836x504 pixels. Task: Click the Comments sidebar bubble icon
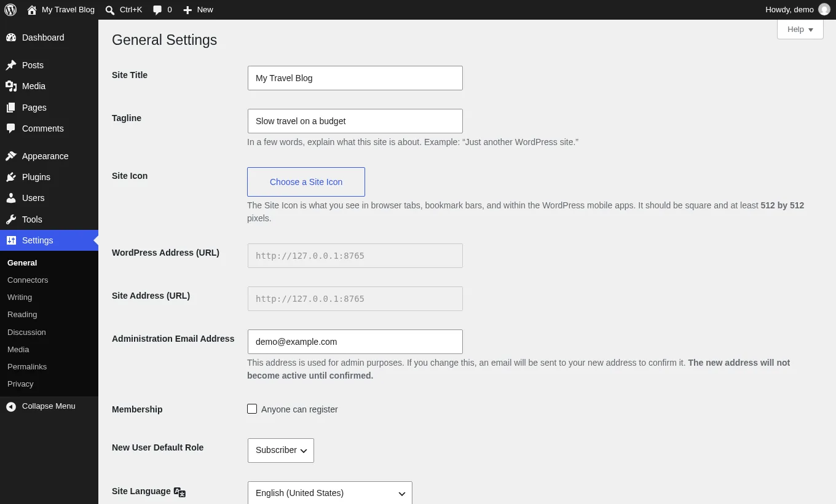click(x=11, y=128)
